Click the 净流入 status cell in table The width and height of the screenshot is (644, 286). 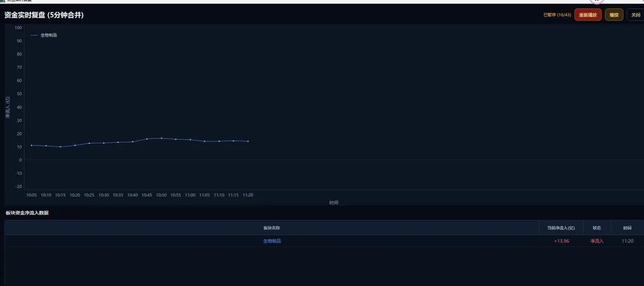(x=597, y=242)
